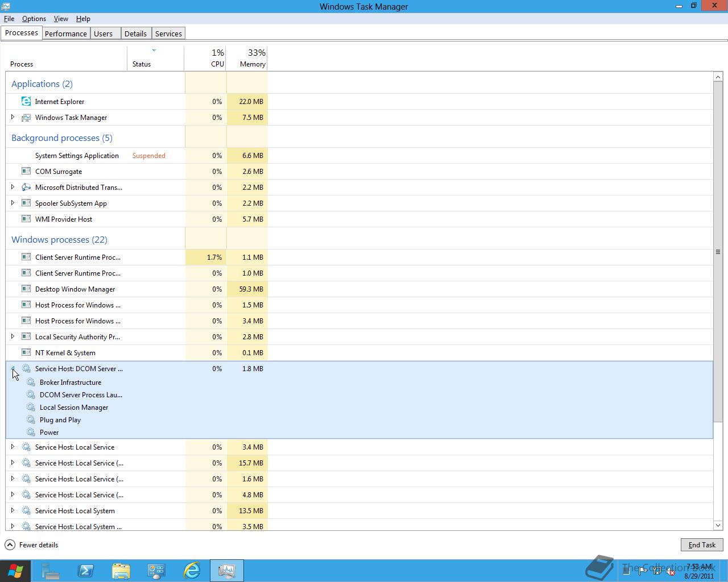Click the scrollbar down arrow
This screenshot has height=582, width=728.
click(x=718, y=526)
